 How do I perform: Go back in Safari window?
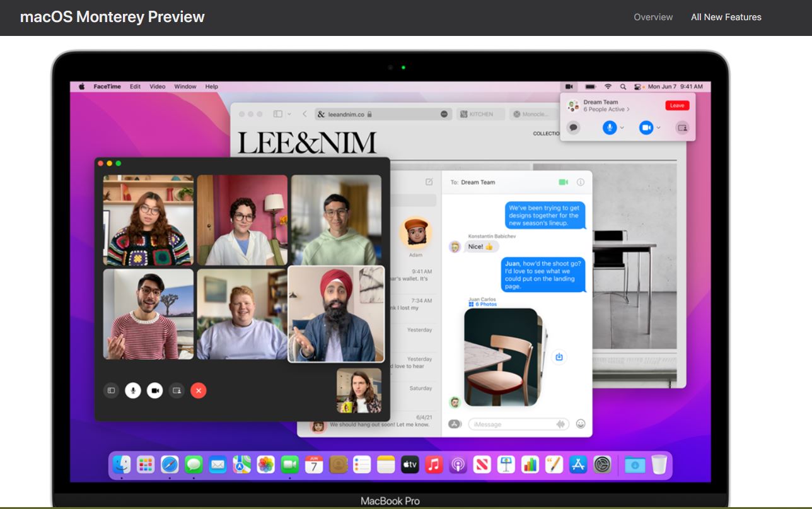coord(304,114)
